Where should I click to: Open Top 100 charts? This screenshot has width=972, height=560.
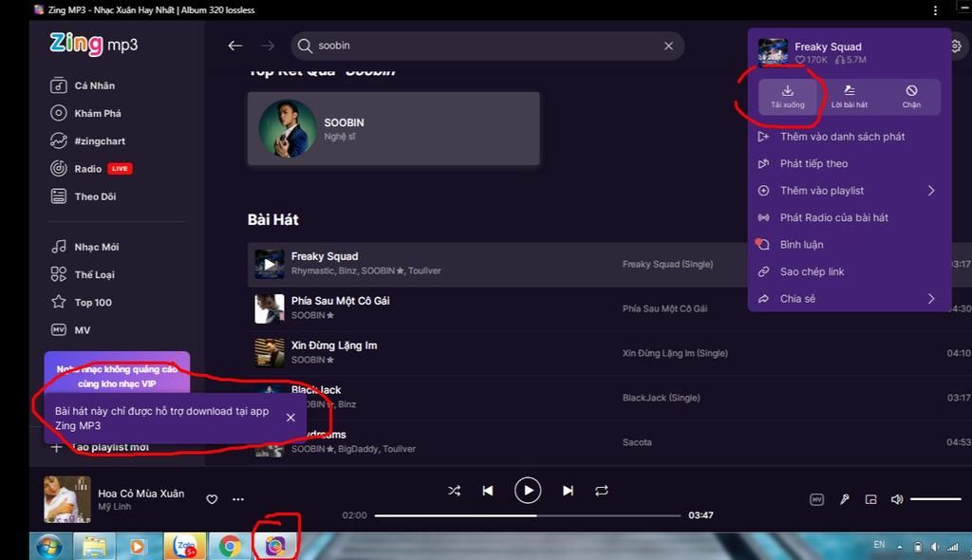82,302
